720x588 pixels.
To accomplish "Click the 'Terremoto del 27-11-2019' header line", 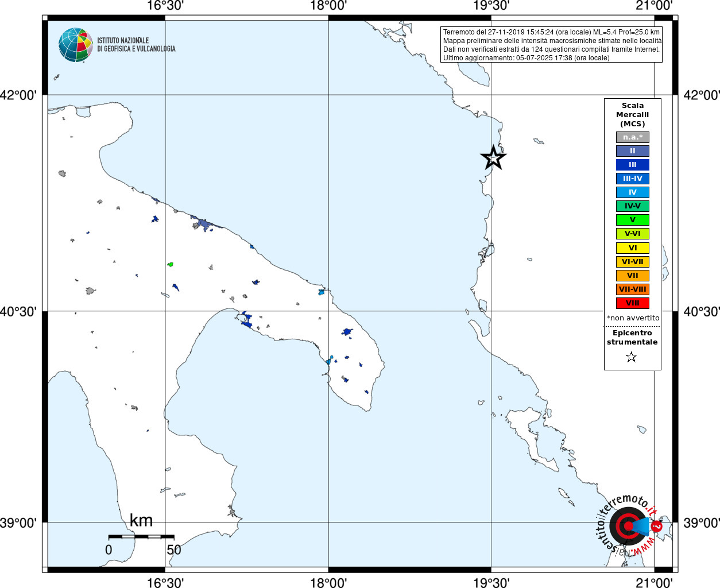I will pyautogui.click(x=551, y=32).
